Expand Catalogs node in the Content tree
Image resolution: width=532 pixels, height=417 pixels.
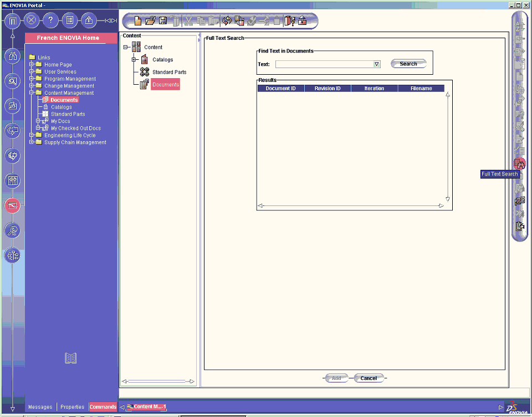click(134, 60)
